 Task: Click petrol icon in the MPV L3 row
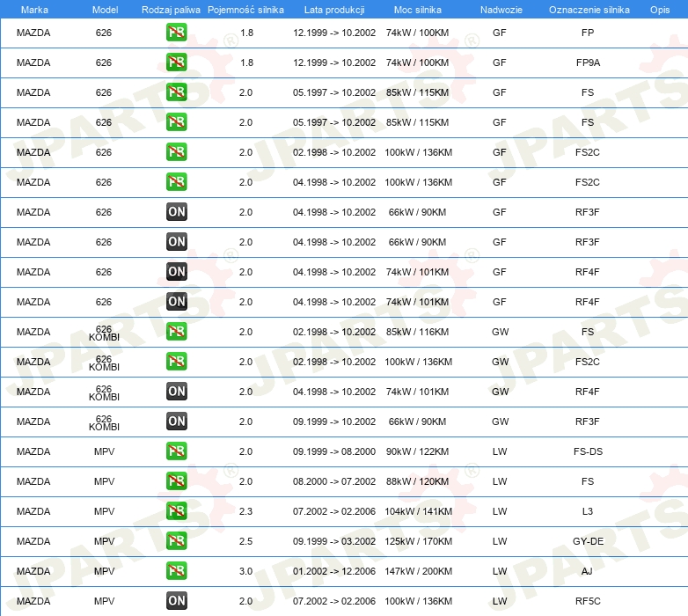176,511
